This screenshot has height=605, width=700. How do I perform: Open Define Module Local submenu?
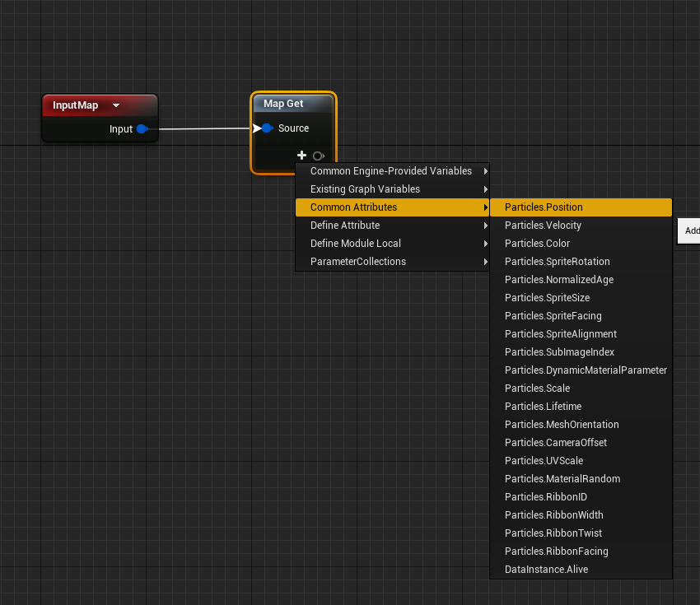[392, 244]
